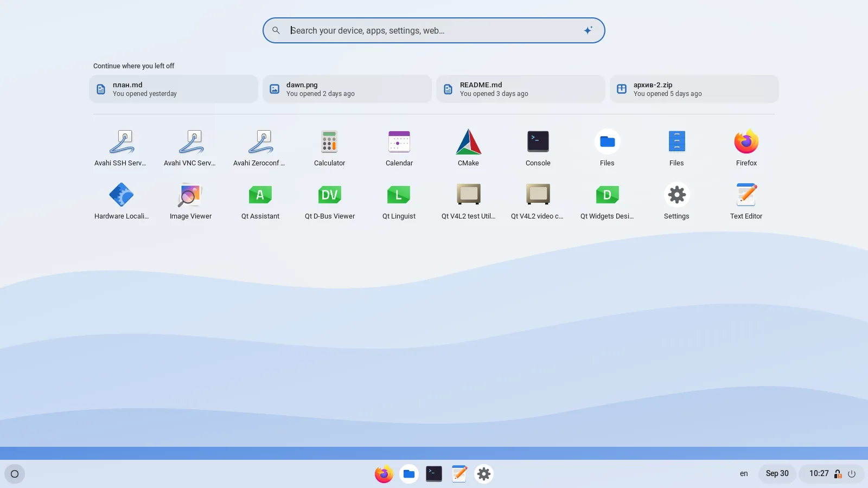
Task: Launch Text Editor from the app grid
Action: [x=746, y=201]
